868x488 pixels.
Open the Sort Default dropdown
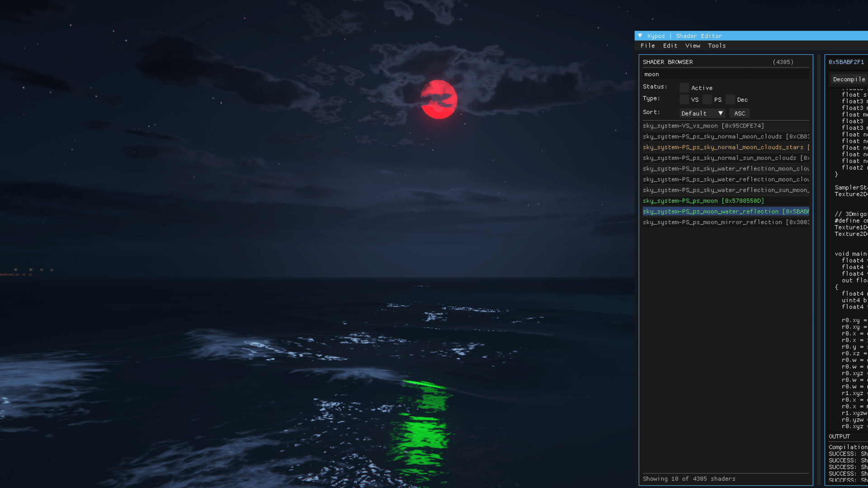[702, 113]
